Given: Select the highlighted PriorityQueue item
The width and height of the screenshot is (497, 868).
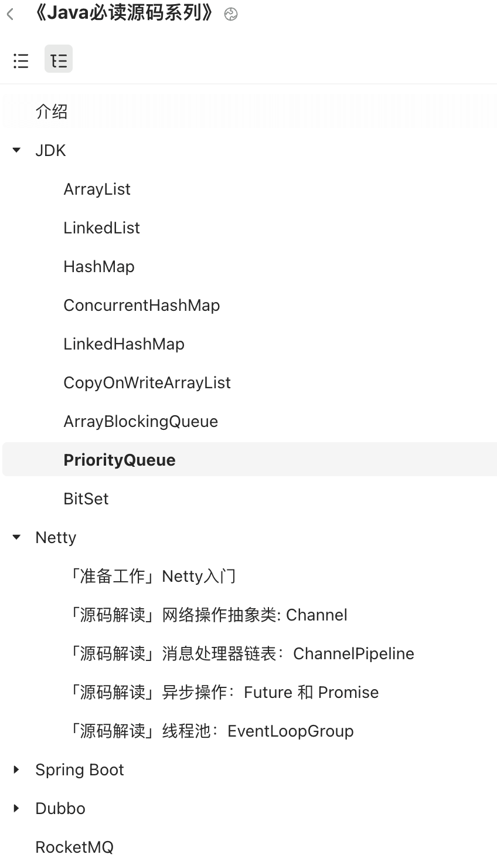Looking at the screenshot, I should pyautogui.click(x=120, y=460).
